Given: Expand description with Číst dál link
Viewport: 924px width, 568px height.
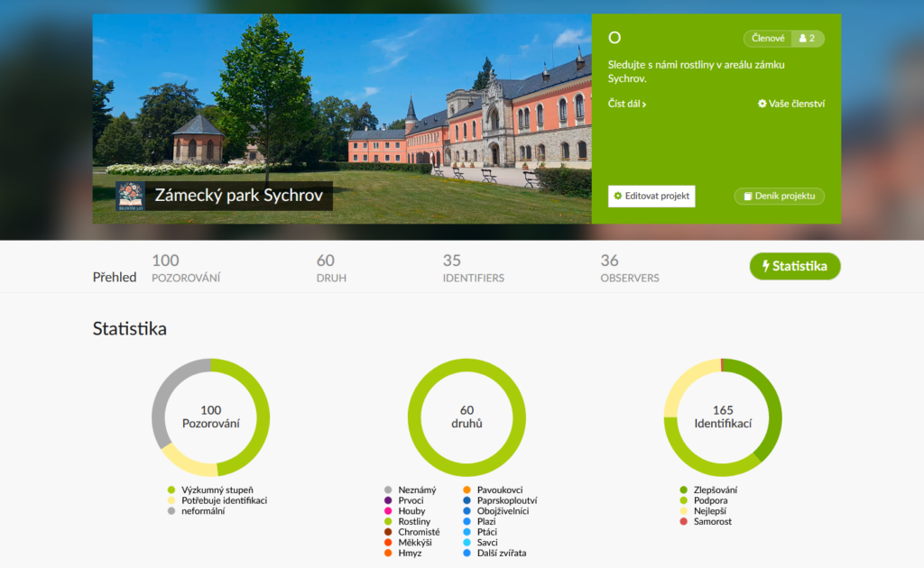Looking at the screenshot, I should [x=627, y=104].
